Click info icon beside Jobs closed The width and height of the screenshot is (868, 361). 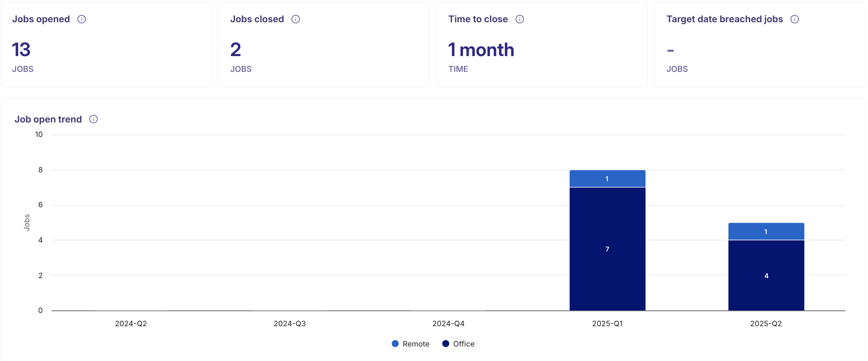(296, 19)
